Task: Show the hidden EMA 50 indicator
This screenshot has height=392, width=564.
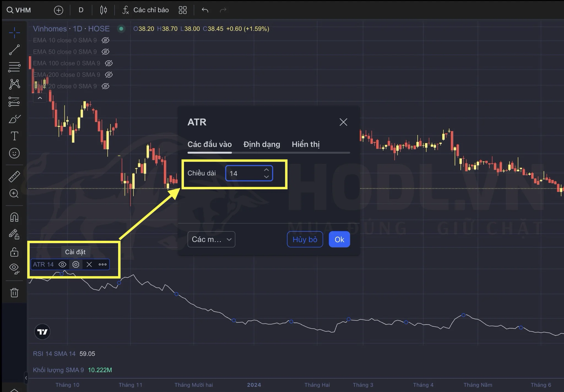Action: pyautogui.click(x=105, y=52)
